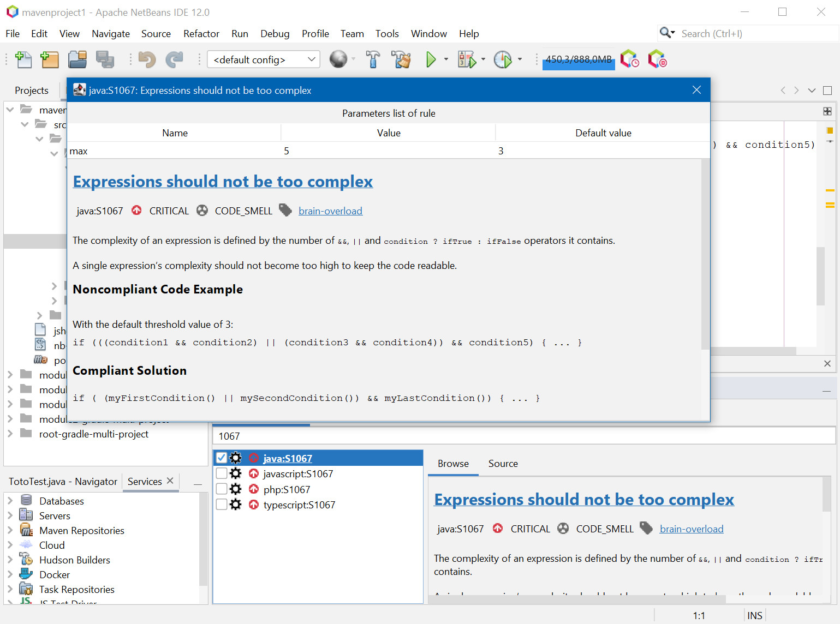The width and height of the screenshot is (840, 624).
Task: Run the project with green play icon
Action: point(431,59)
